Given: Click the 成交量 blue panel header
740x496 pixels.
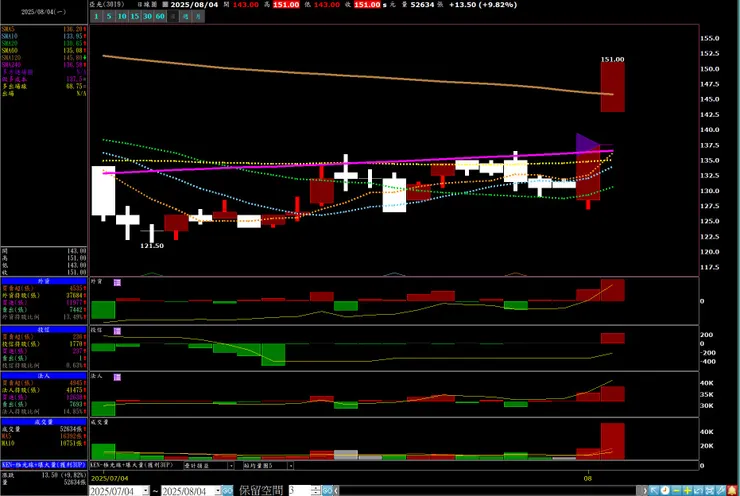Looking at the screenshot, I should (x=44, y=422).
